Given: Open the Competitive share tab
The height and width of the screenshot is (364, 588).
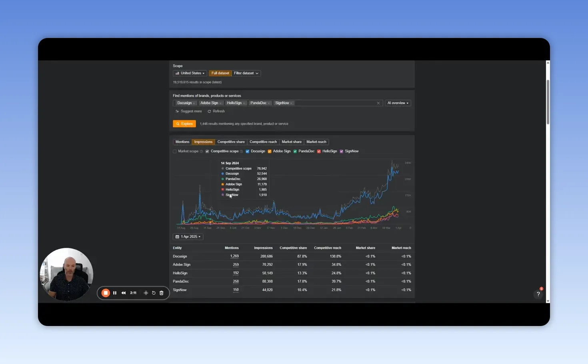Looking at the screenshot, I should 231,142.
